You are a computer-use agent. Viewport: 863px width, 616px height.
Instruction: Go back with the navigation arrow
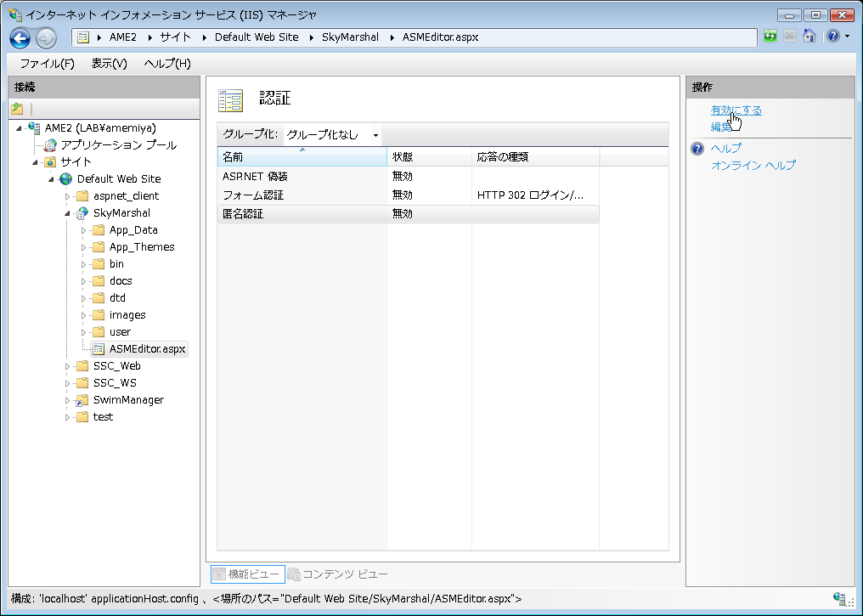click(x=20, y=38)
